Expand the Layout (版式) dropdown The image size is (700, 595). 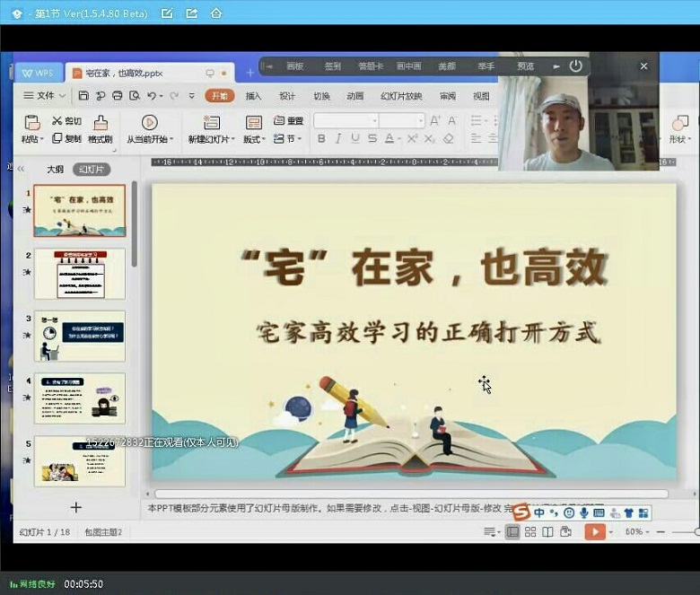pos(254,139)
